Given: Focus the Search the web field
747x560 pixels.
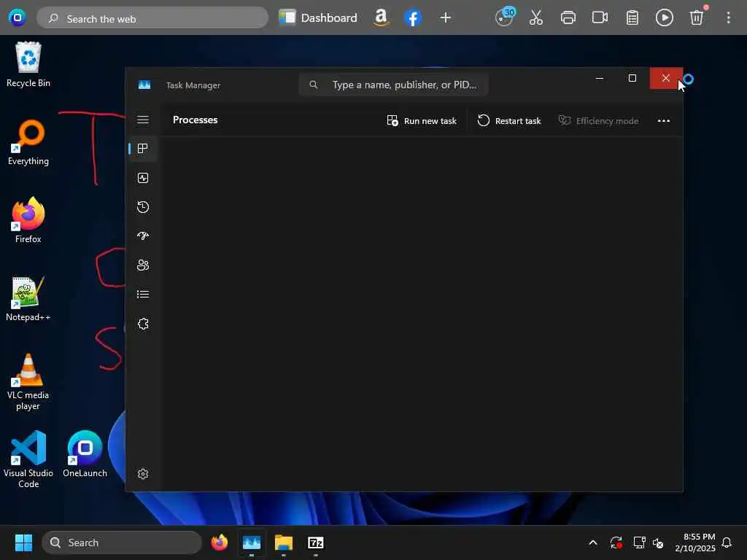Looking at the screenshot, I should (152, 18).
